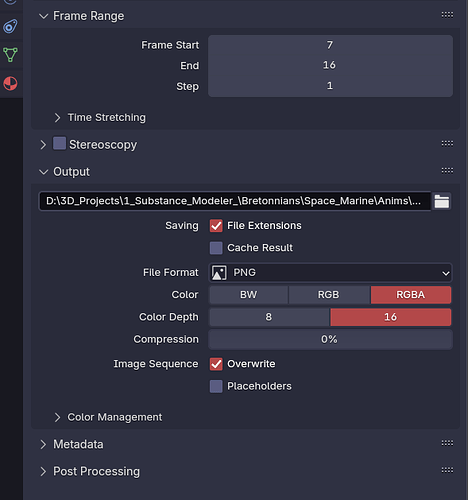Click the folder icon to browse output path
Screen dimensions: 468x500
(442, 201)
